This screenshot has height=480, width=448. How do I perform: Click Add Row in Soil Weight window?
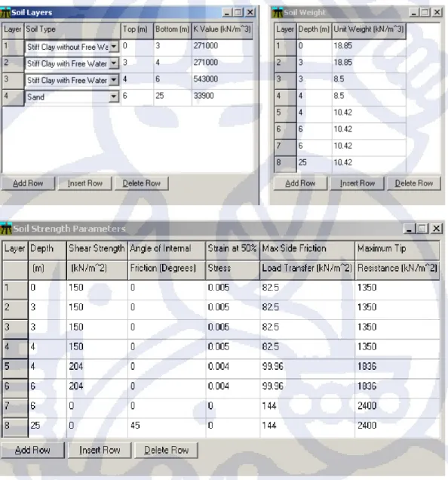300,183
